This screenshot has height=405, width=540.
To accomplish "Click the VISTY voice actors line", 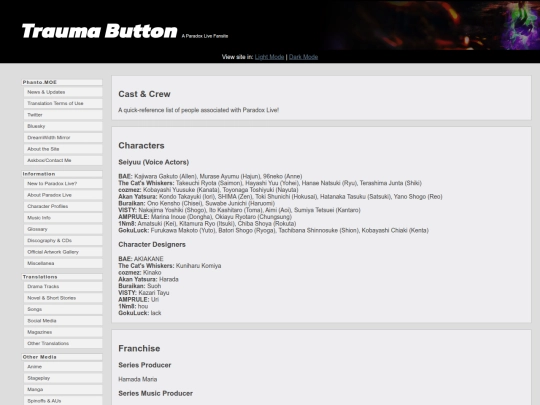I will (239, 210).
